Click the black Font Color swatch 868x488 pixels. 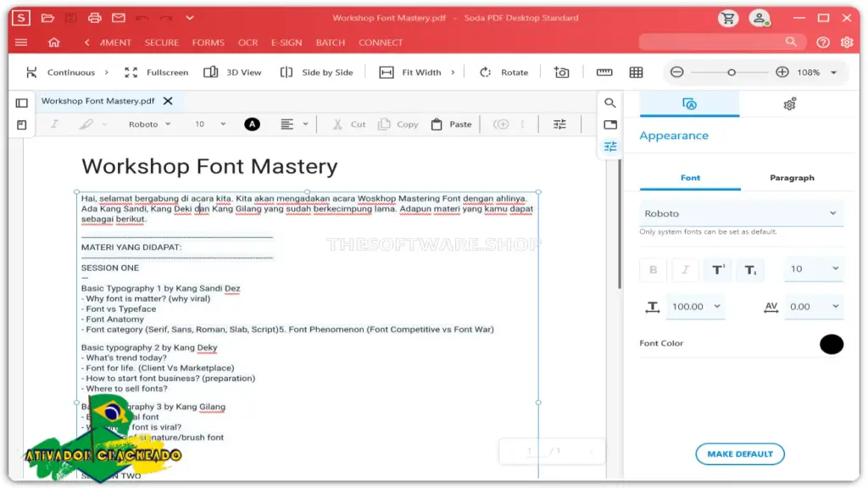pos(832,344)
